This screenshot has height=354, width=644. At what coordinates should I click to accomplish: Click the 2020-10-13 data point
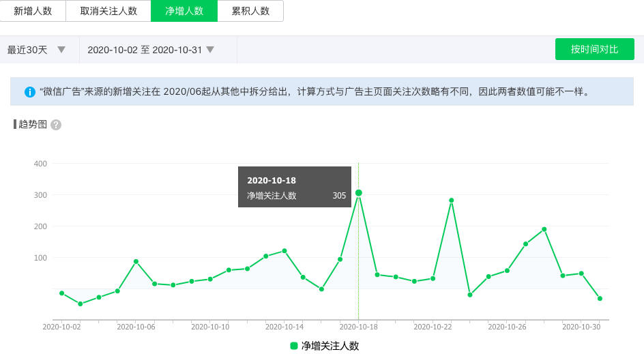266,256
